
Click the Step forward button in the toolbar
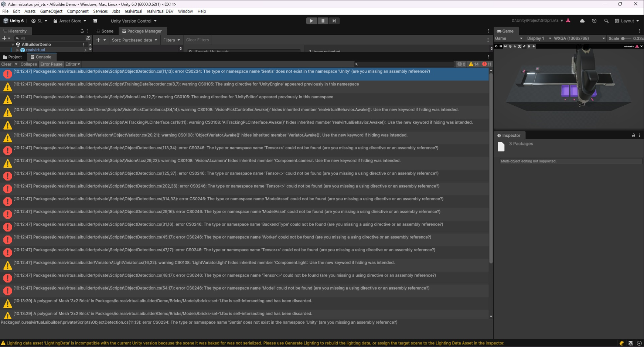point(334,21)
